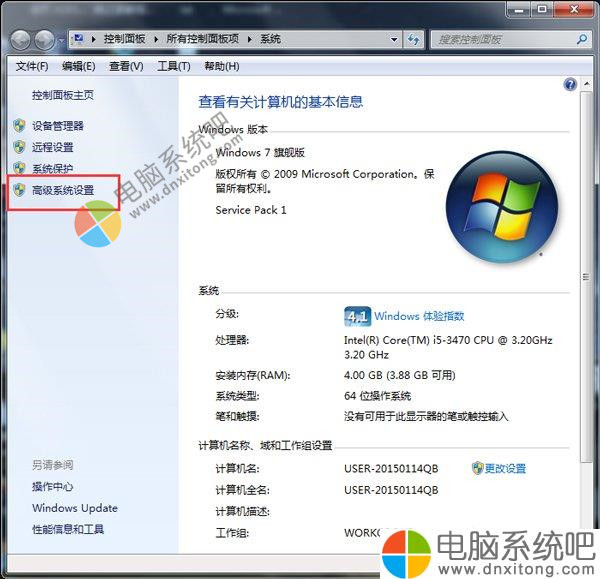Screen dimensions: 600x579
Task: Go to 控制面板主页
Action: click(63, 95)
